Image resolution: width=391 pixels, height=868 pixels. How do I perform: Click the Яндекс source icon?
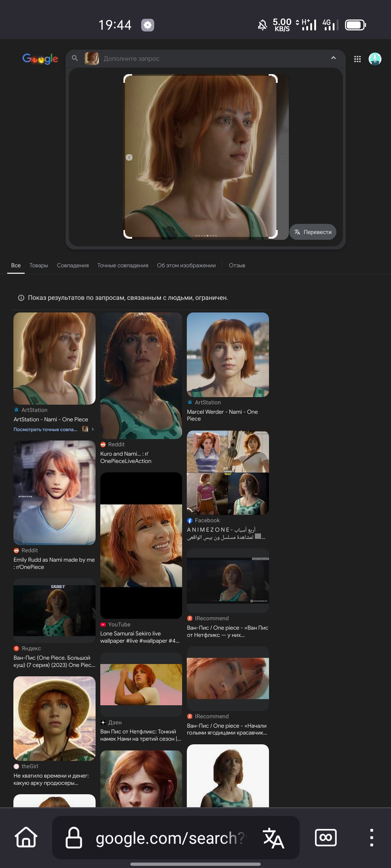(16, 648)
